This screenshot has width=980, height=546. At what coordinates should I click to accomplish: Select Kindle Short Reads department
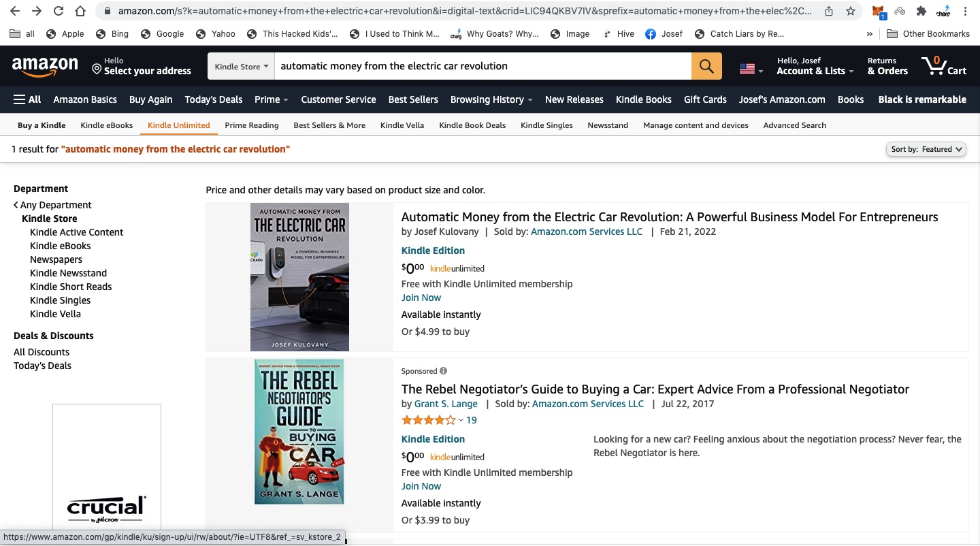[71, 287]
